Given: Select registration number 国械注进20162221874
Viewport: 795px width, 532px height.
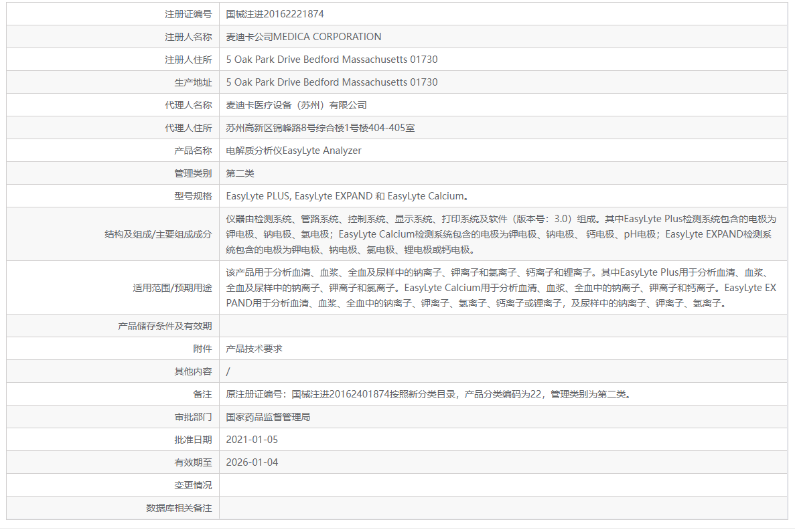Looking at the screenshot, I should click(x=275, y=14).
